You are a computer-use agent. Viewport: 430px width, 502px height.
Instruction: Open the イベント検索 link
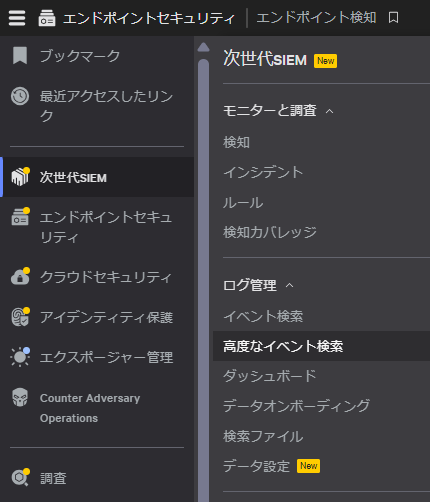pos(263,316)
